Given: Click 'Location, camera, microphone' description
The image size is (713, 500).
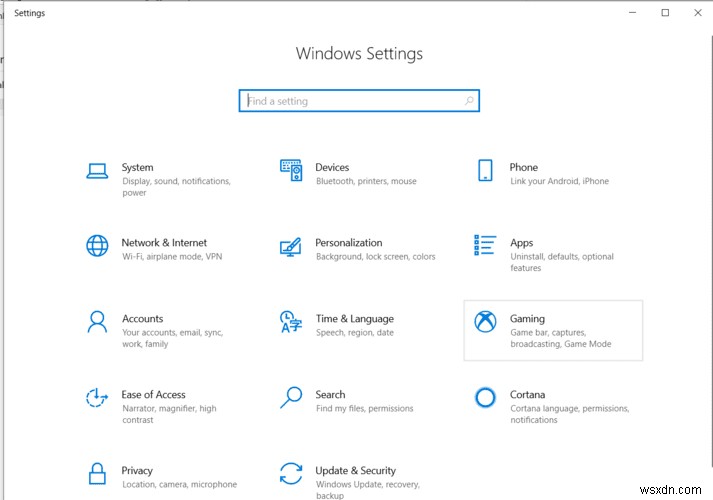Looking at the screenshot, I should [x=180, y=485].
